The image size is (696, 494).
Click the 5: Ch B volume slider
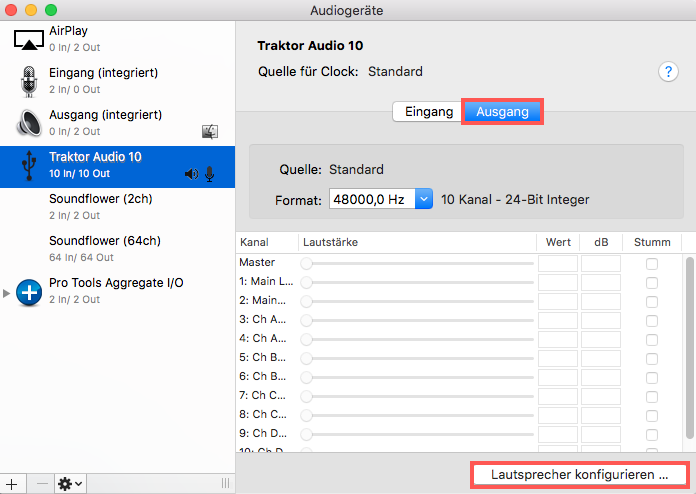click(x=417, y=358)
